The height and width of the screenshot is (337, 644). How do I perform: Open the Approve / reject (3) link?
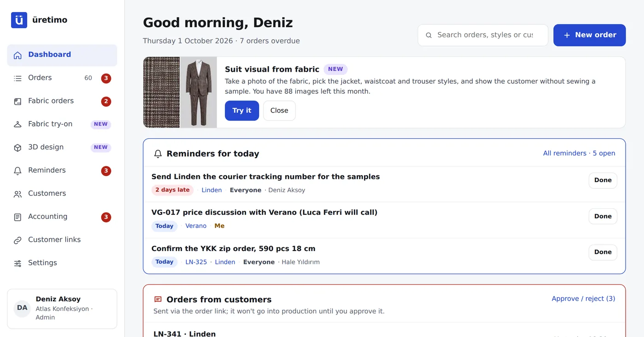pyautogui.click(x=583, y=299)
